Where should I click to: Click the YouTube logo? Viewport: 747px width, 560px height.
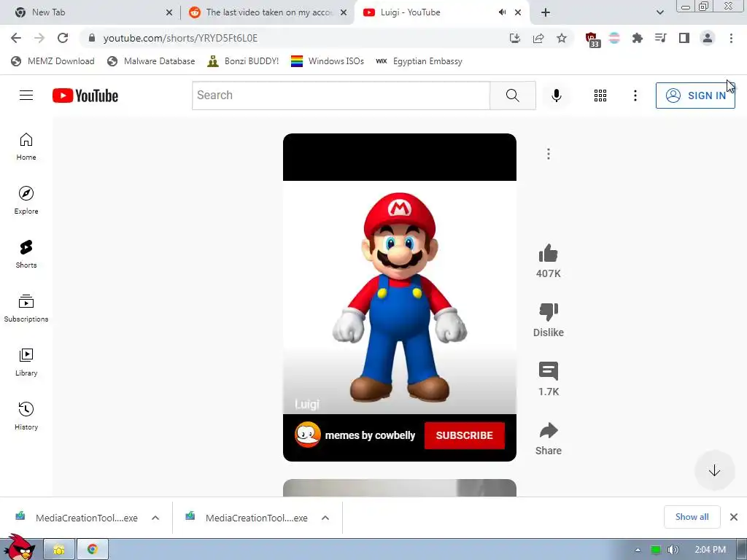85,96
